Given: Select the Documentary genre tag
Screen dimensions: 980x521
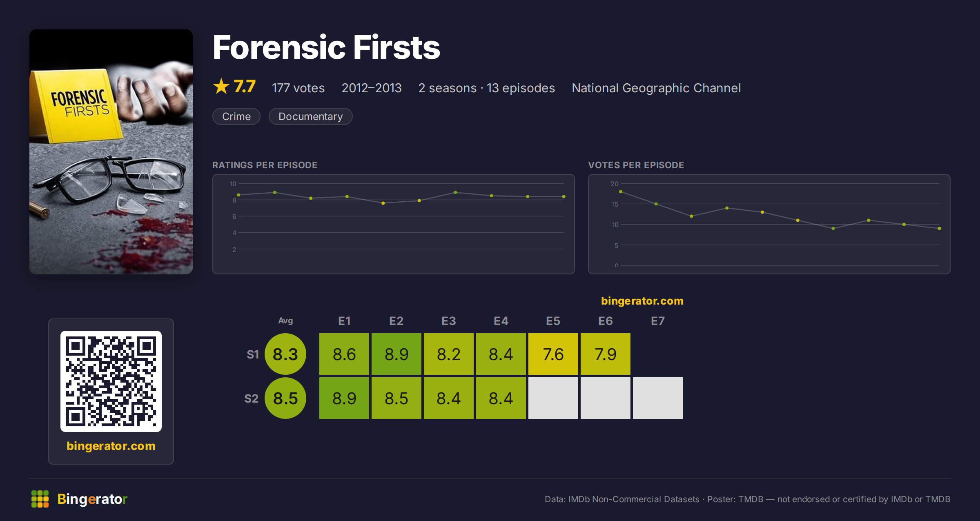Looking at the screenshot, I should click(x=310, y=116).
